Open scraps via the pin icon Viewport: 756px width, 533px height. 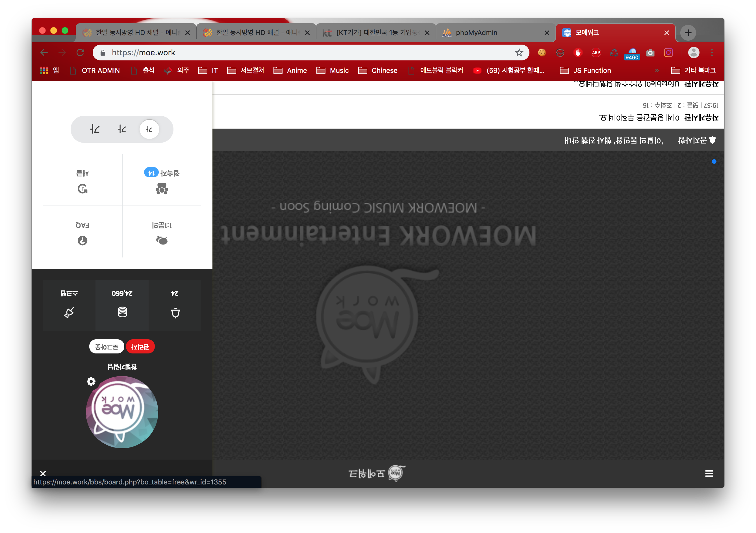click(69, 312)
